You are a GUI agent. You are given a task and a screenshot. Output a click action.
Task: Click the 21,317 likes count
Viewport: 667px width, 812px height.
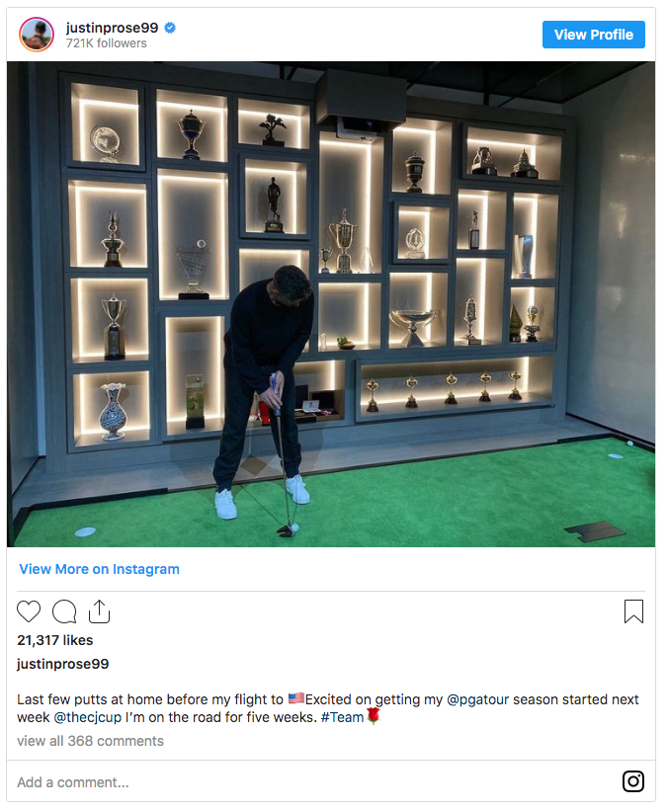pos(55,640)
